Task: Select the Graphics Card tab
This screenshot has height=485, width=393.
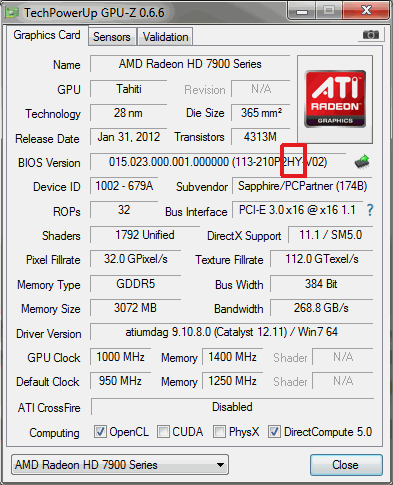Action: (x=47, y=35)
